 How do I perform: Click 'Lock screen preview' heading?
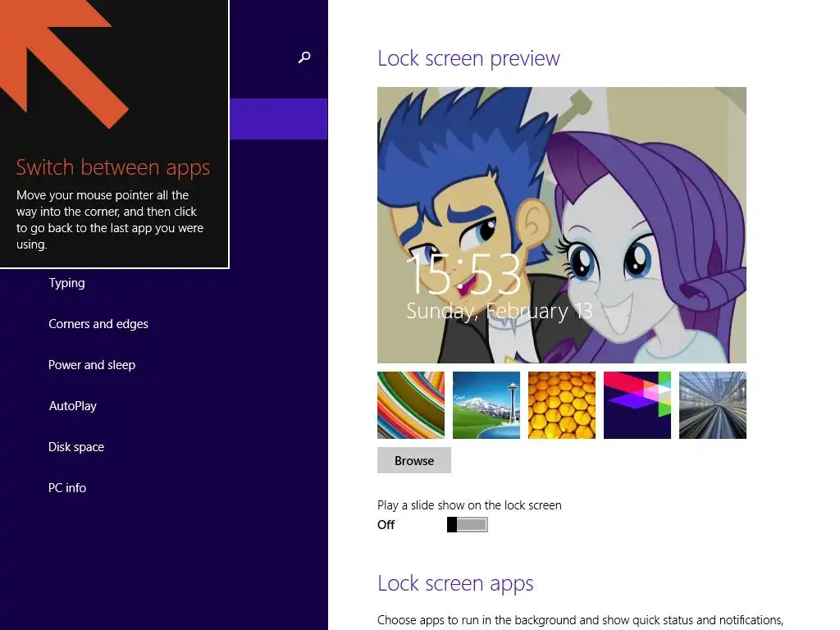pyautogui.click(x=468, y=58)
